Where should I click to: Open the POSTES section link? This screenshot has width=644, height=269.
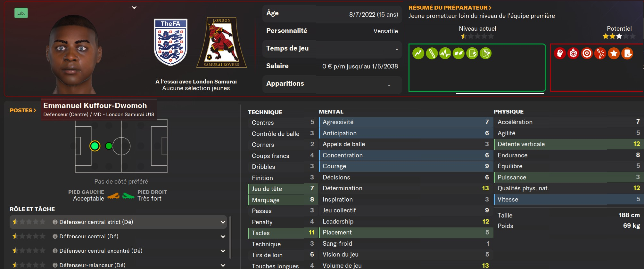tap(23, 110)
